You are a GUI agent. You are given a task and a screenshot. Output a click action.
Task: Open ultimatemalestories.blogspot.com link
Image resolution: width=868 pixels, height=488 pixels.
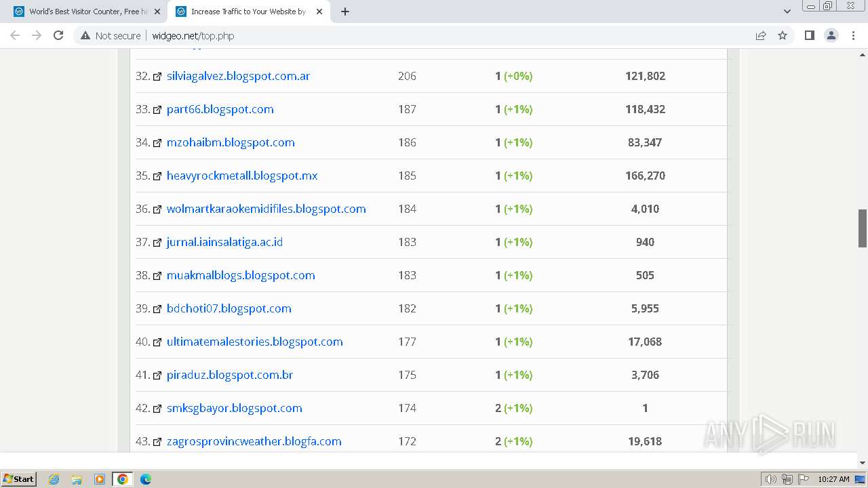click(x=255, y=342)
